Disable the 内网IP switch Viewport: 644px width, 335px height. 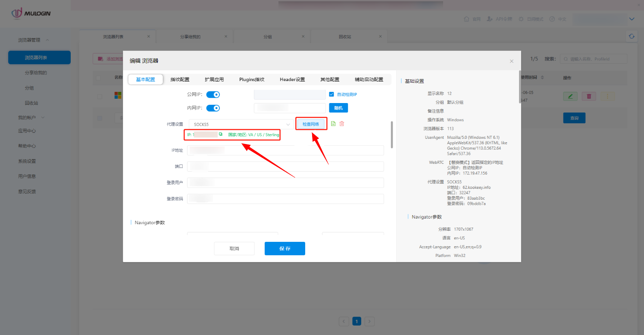pos(213,108)
